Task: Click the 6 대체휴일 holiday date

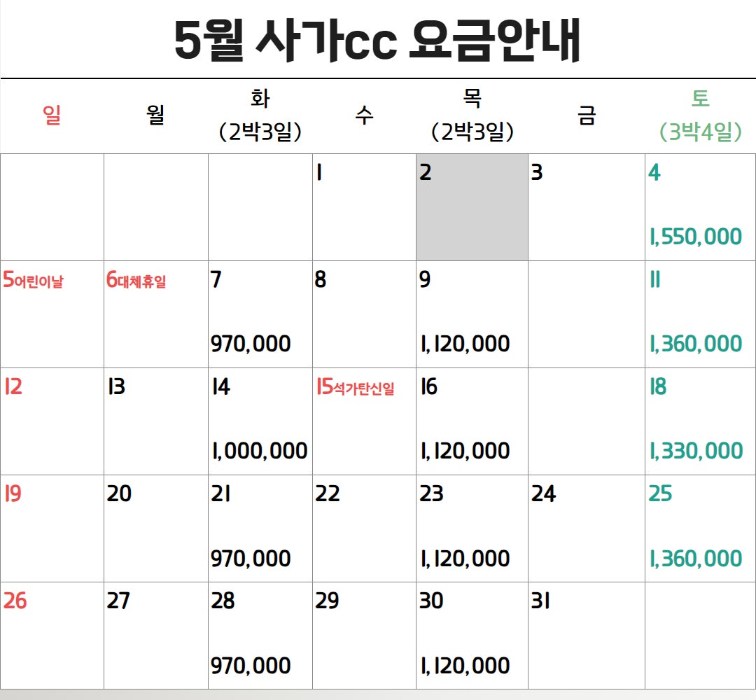Action: 136,281
